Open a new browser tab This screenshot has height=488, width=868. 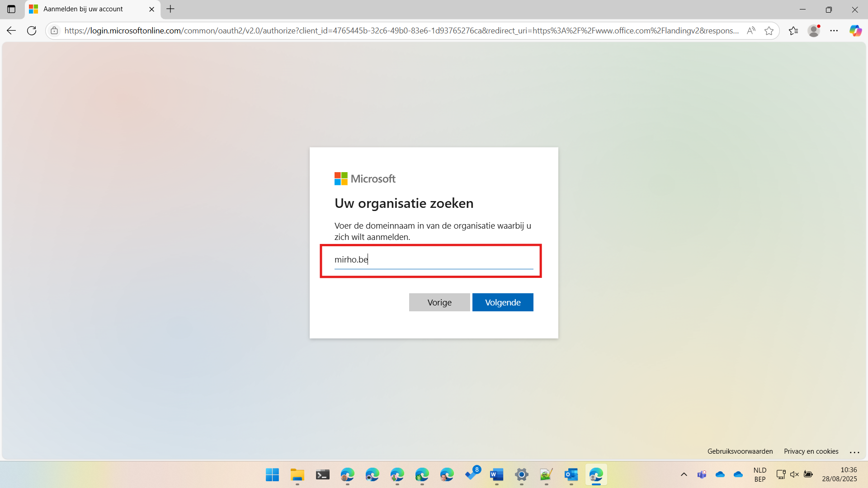170,9
